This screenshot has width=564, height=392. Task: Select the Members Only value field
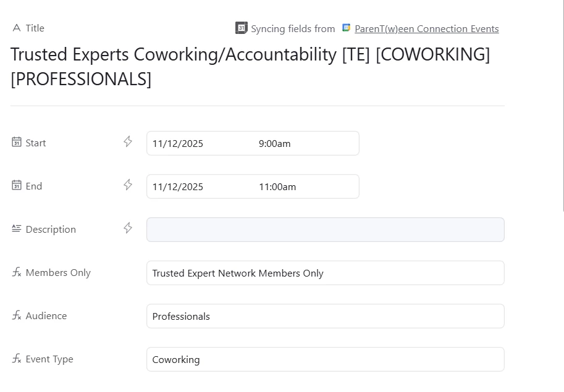click(x=325, y=273)
